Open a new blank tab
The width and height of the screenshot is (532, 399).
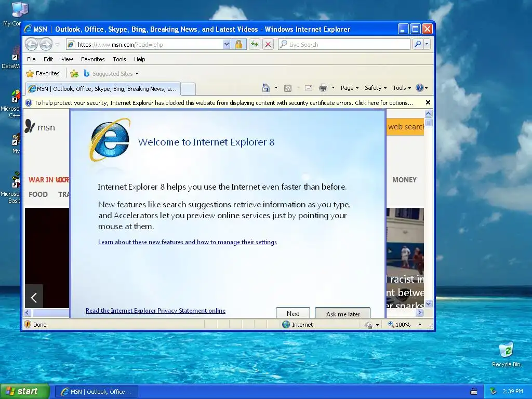(x=188, y=89)
